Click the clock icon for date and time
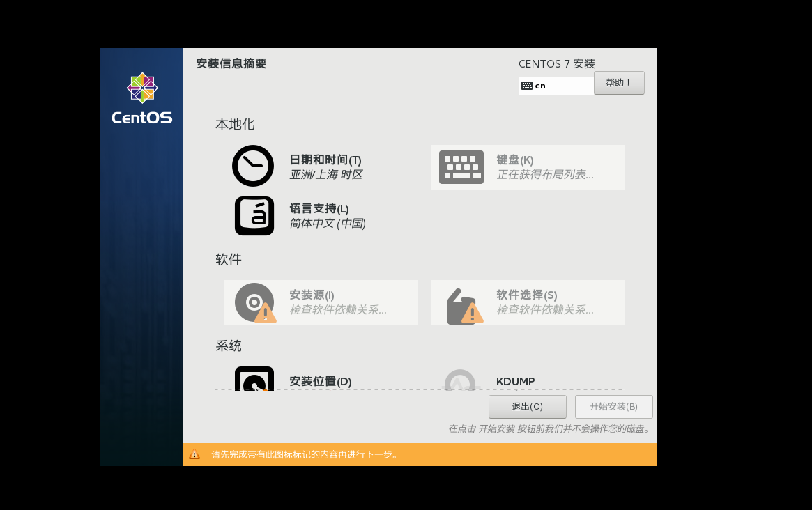This screenshot has width=812, height=510. tap(252, 166)
